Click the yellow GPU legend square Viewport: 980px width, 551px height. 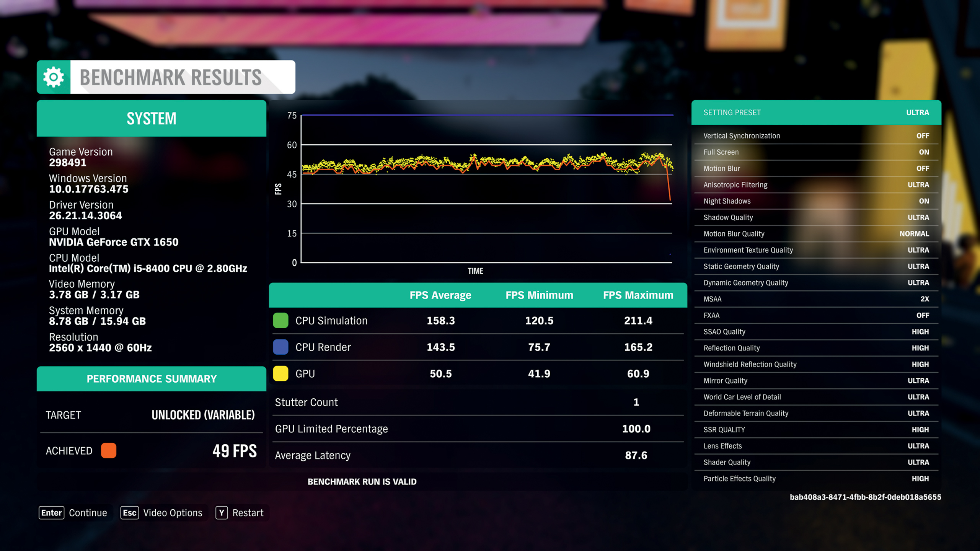pyautogui.click(x=280, y=373)
